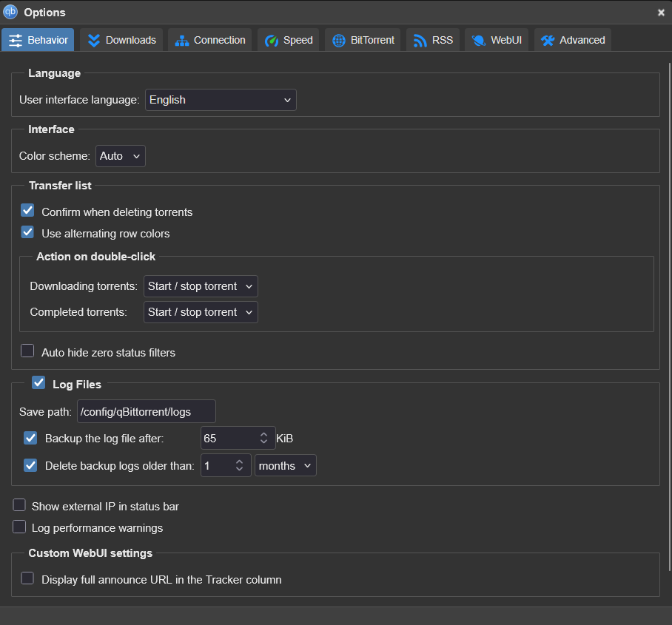672x625 pixels.
Task: Open the months unit dropdown
Action: coord(286,466)
